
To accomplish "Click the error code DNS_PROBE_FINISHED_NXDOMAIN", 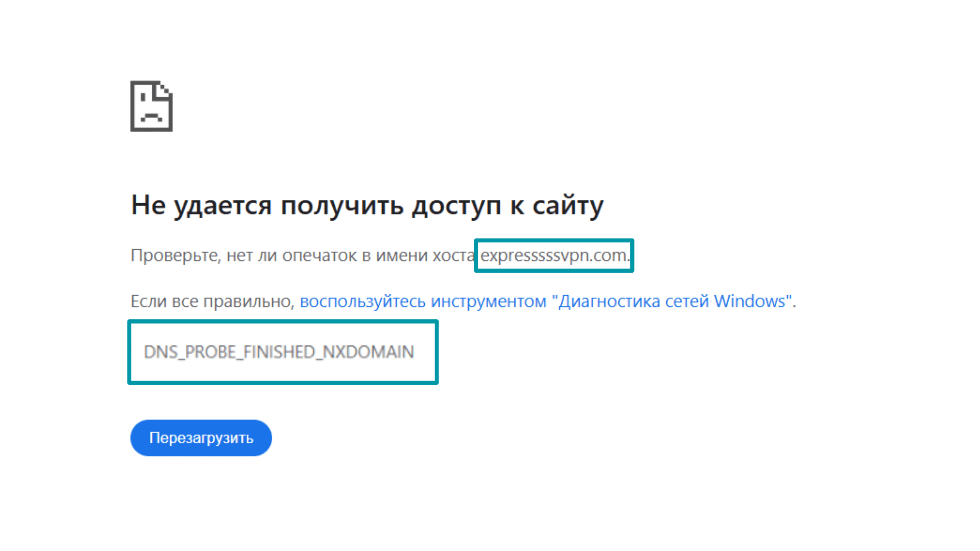I will click(x=278, y=351).
